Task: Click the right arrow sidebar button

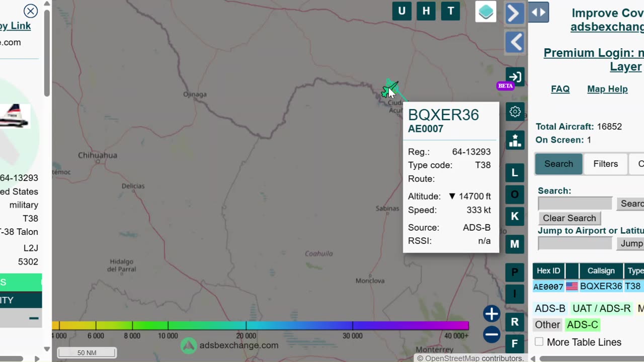Action: [515, 13]
